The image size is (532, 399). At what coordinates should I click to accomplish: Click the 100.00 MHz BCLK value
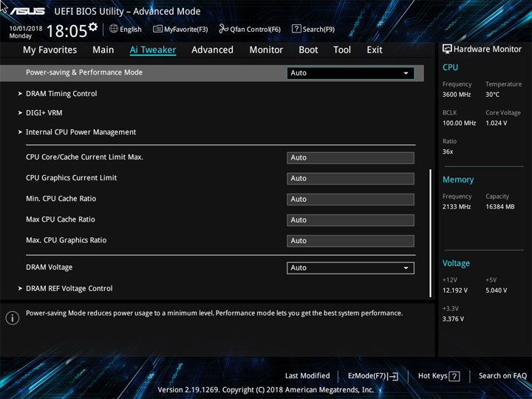459,123
